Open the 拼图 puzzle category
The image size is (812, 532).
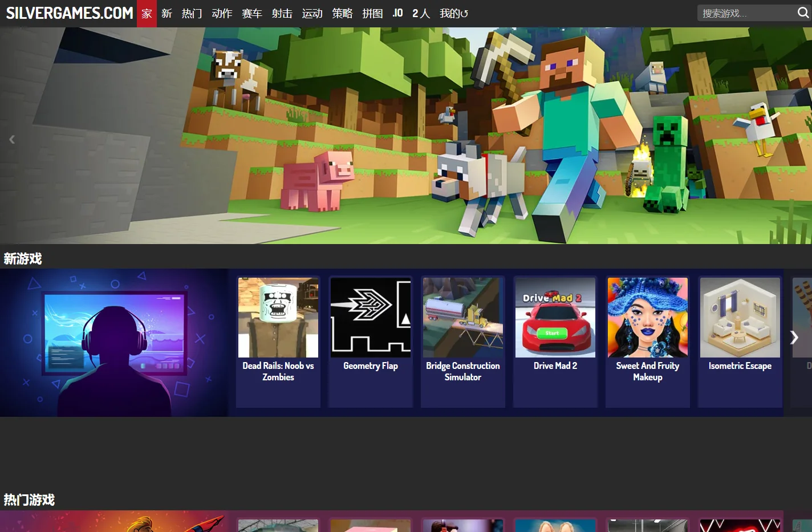tap(373, 13)
